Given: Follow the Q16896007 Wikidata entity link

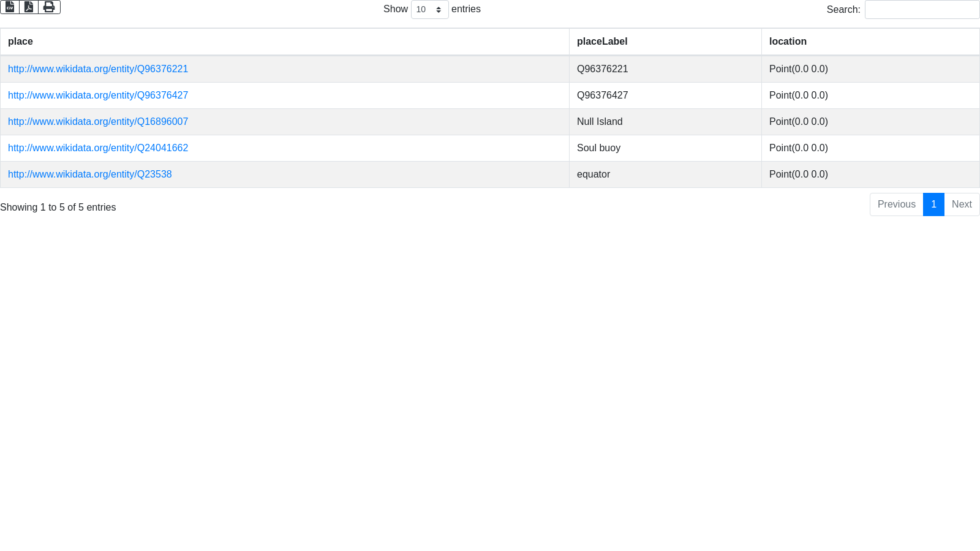Looking at the screenshot, I should (x=98, y=122).
